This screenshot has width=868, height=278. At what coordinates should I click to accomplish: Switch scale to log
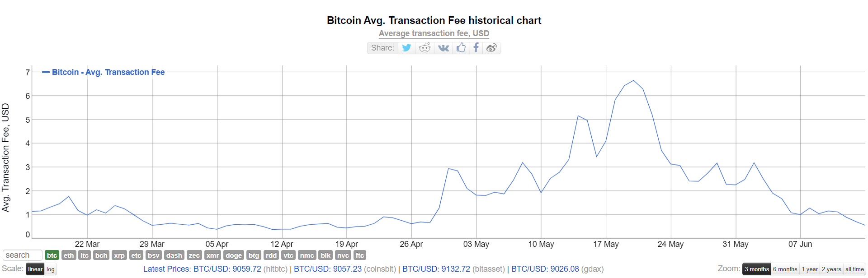(51, 269)
